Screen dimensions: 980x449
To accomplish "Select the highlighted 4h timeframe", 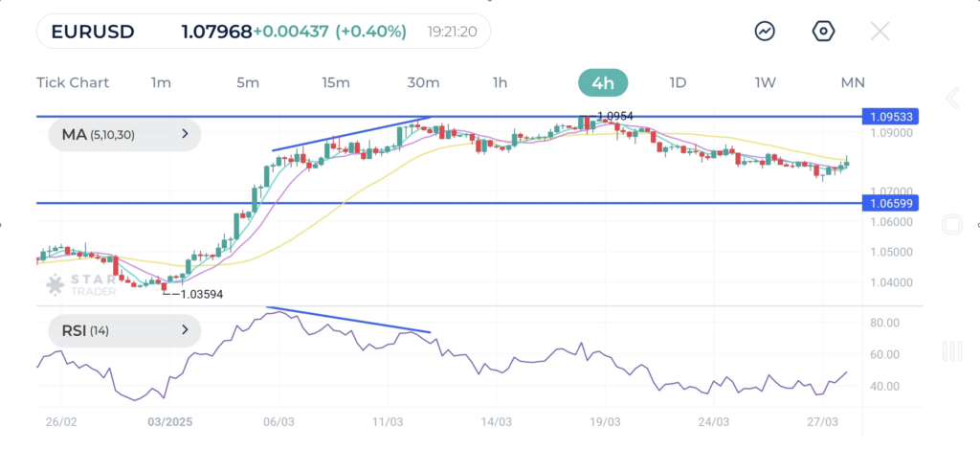I will point(603,82).
